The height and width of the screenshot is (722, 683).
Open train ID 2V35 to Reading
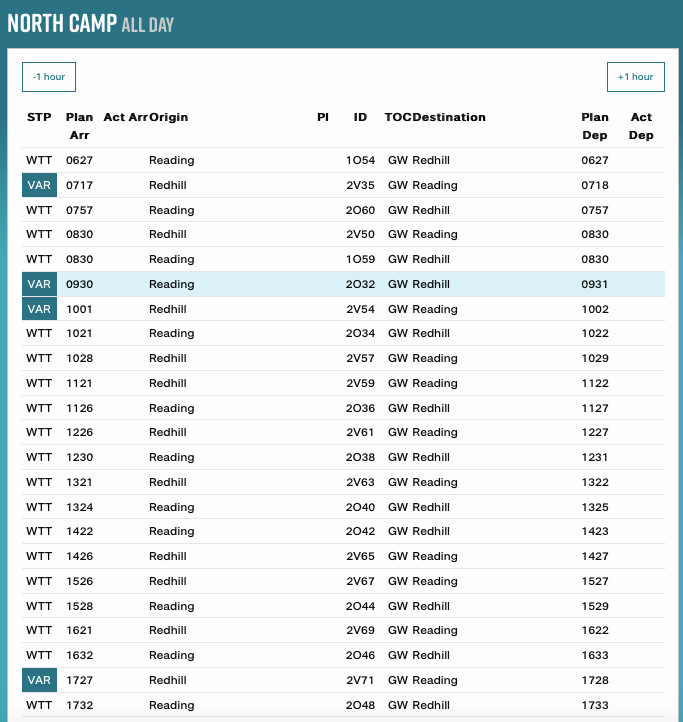360,185
